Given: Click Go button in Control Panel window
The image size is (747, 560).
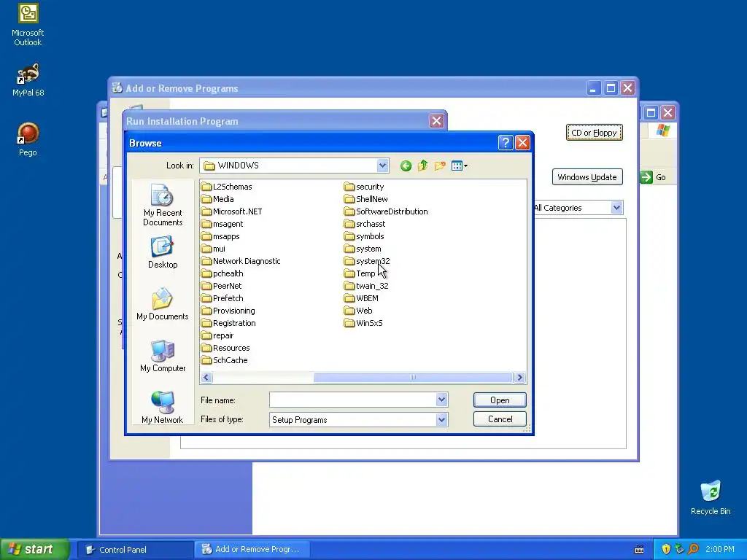Looking at the screenshot, I should 654,177.
